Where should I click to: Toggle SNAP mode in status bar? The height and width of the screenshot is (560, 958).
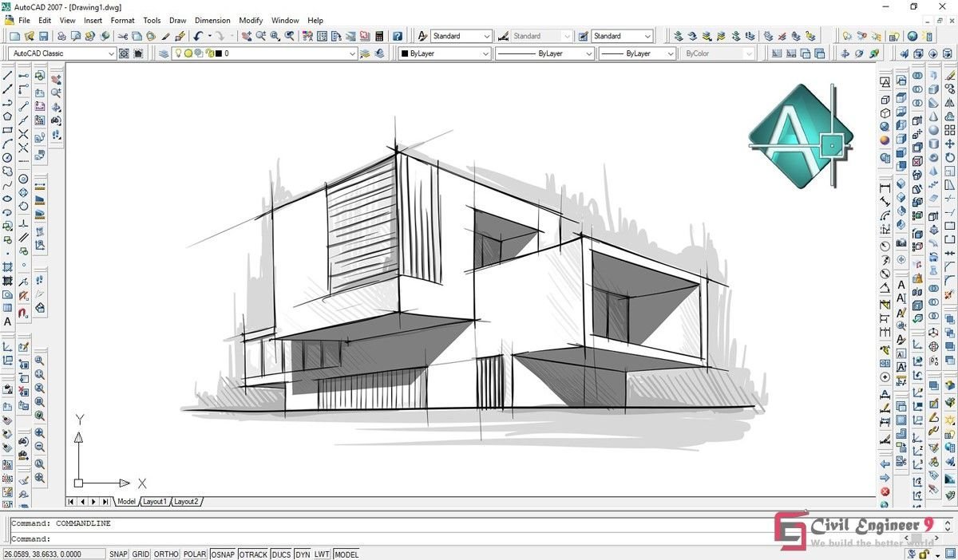point(118,554)
